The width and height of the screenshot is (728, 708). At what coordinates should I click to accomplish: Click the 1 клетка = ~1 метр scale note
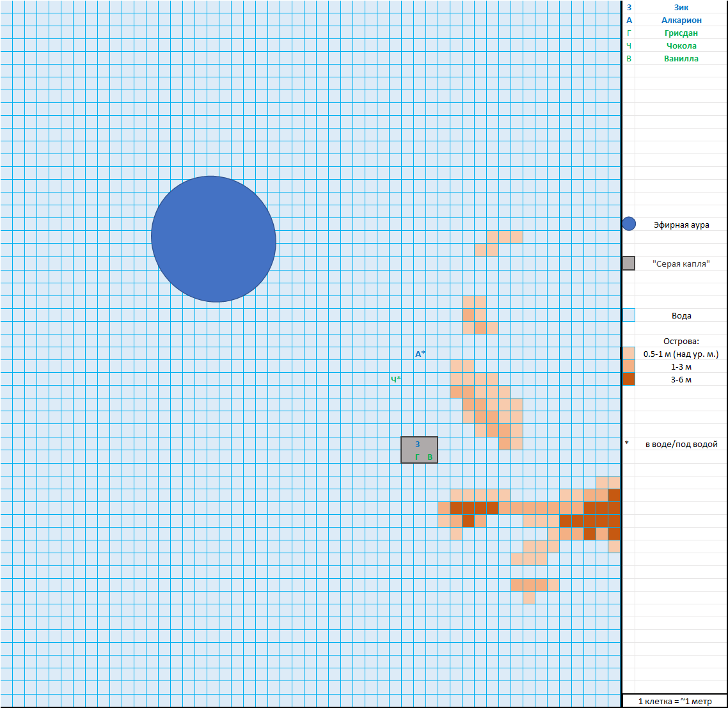(675, 701)
